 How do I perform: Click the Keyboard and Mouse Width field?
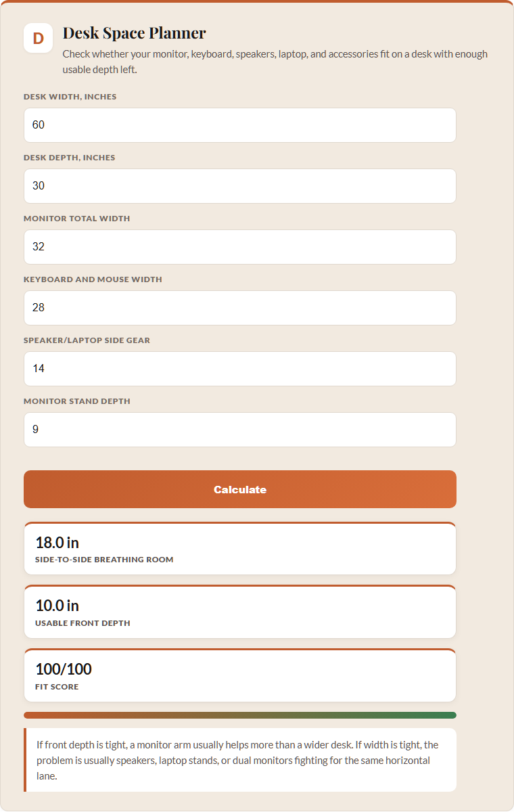(240, 308)
